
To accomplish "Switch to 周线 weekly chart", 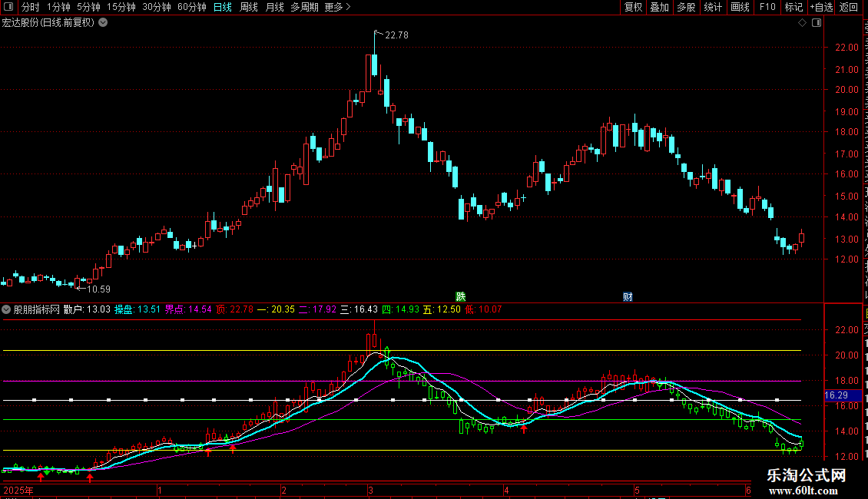I will point(249,7).
